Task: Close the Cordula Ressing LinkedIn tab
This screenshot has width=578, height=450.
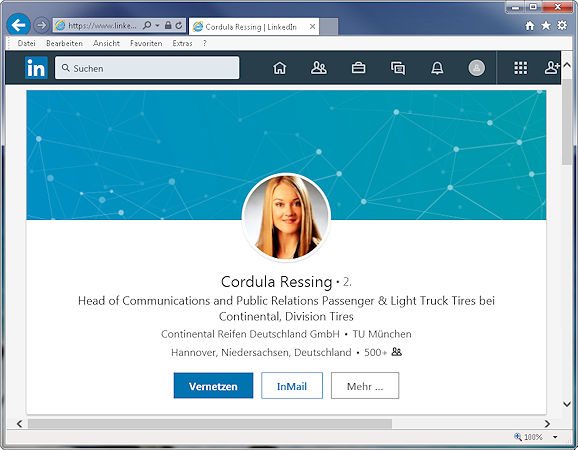Action: (x=312, y=27)
